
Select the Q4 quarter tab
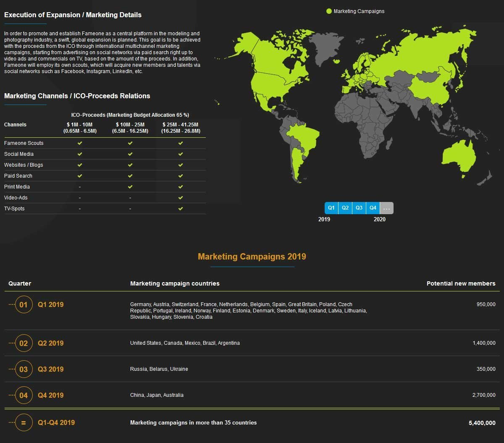(x=373, y=208)
